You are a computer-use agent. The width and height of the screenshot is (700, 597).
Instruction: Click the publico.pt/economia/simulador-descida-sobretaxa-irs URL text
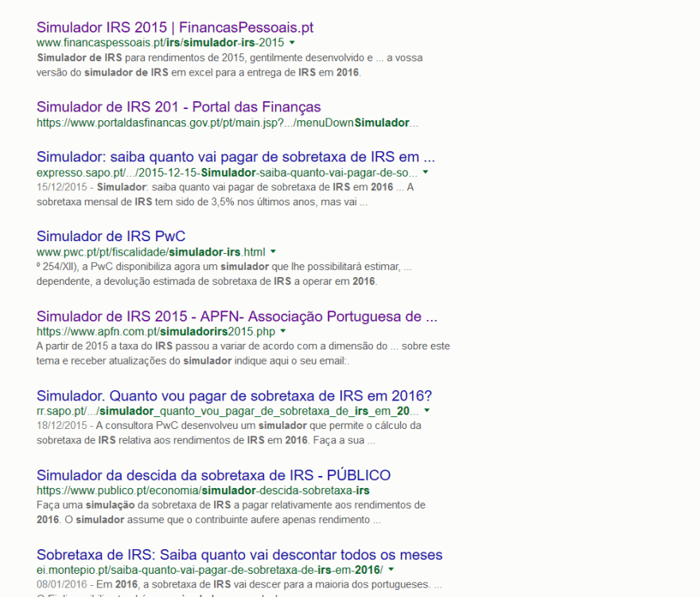(203, 490)
